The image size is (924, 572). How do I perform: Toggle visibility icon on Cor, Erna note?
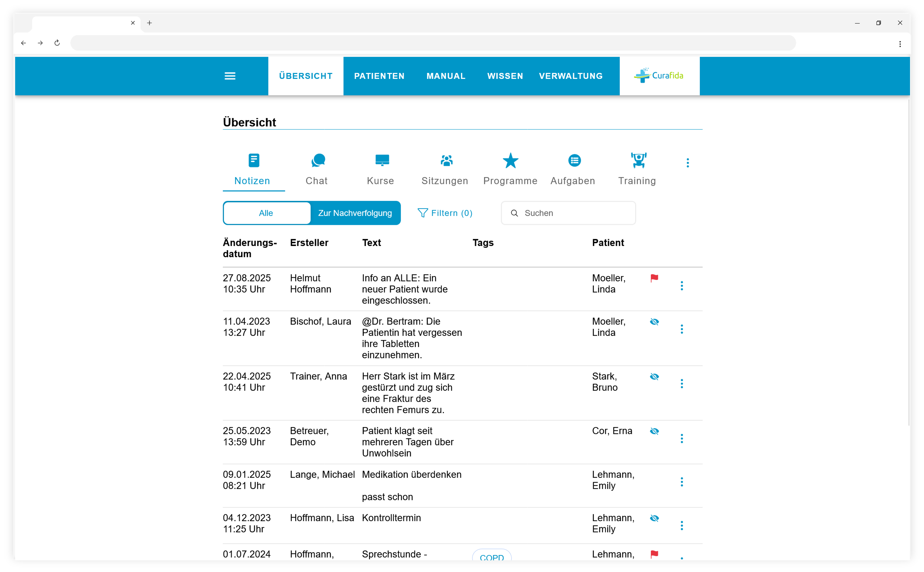coord(654,431)
